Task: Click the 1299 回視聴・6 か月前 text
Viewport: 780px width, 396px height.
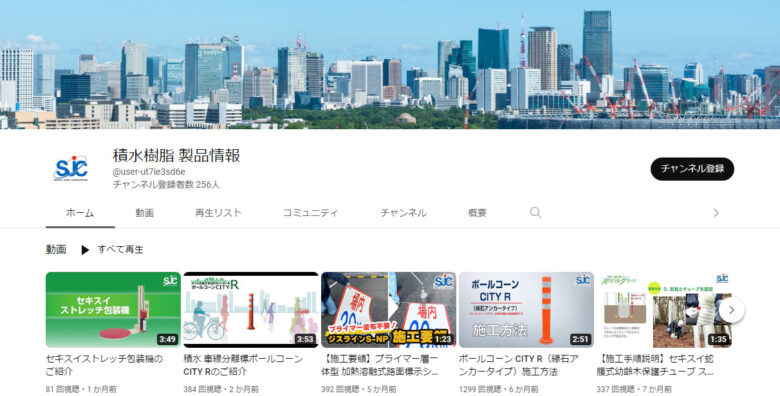Action: [x=498, y=389]
